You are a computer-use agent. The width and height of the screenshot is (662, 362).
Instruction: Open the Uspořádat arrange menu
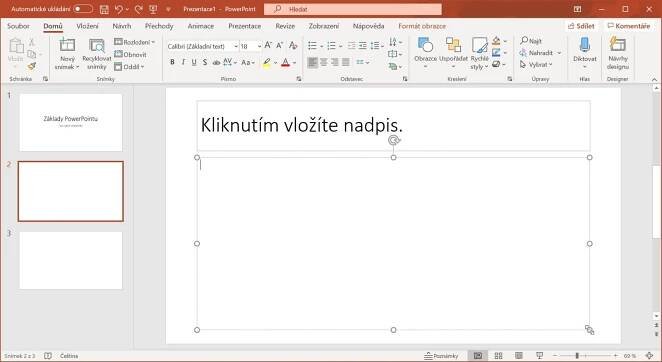453,54
